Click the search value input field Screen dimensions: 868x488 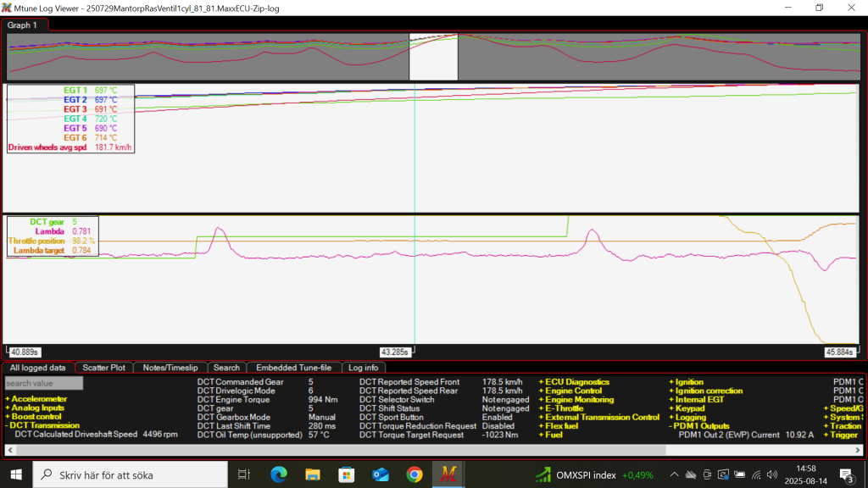(x=44, y=383)
